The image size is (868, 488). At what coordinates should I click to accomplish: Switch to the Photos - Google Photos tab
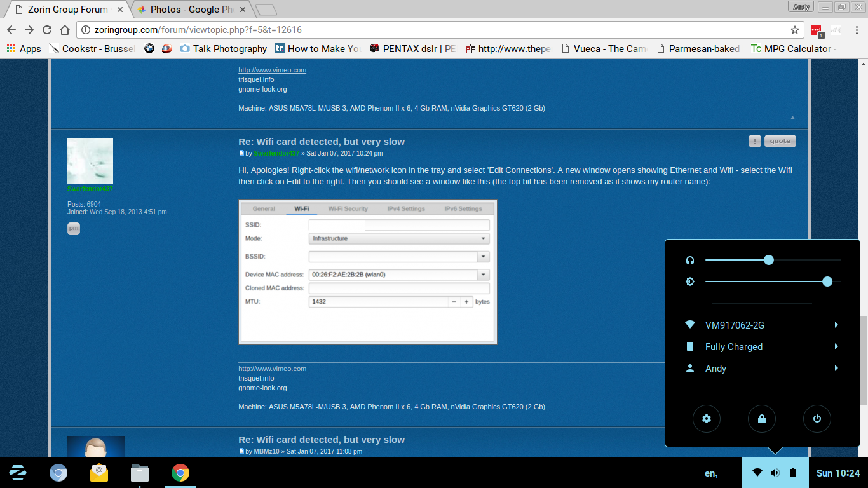coord(193,10)
